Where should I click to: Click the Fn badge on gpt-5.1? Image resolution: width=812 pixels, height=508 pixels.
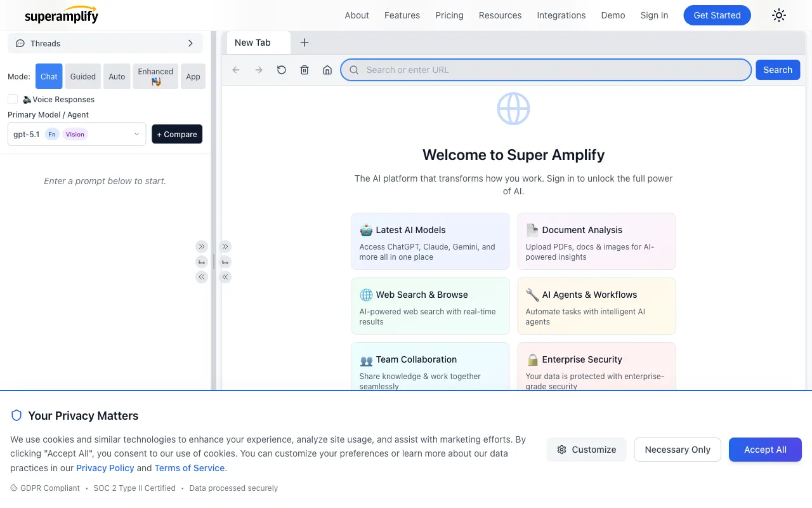pos(52,134)
